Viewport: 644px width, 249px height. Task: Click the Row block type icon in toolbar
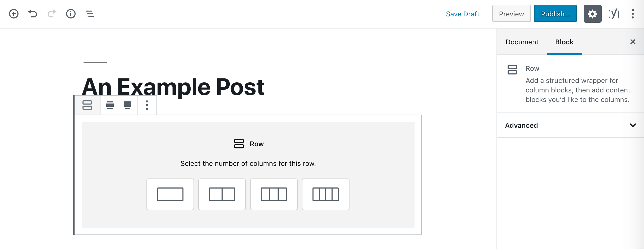click(87, 105)
